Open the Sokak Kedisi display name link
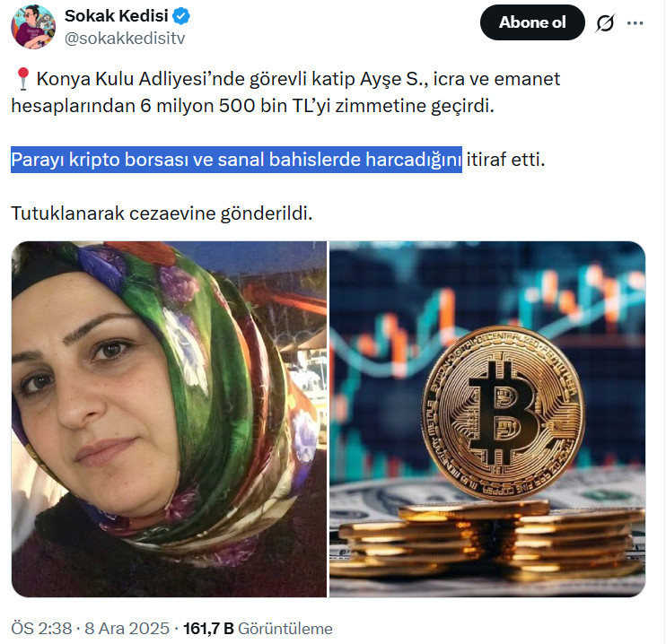 pyautogui.click(x=117, y=16)
